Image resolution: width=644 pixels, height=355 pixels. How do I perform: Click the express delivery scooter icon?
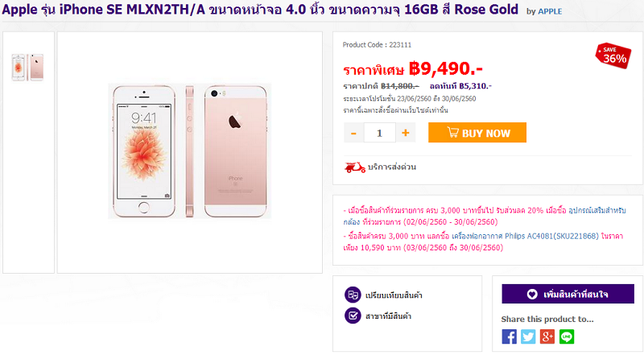354,167
